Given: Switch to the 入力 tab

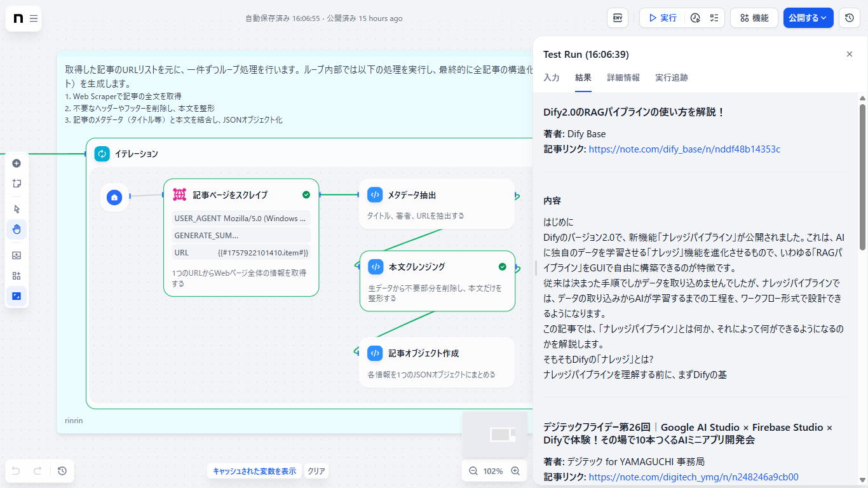Looking at the screenshot, I should 552,78.
